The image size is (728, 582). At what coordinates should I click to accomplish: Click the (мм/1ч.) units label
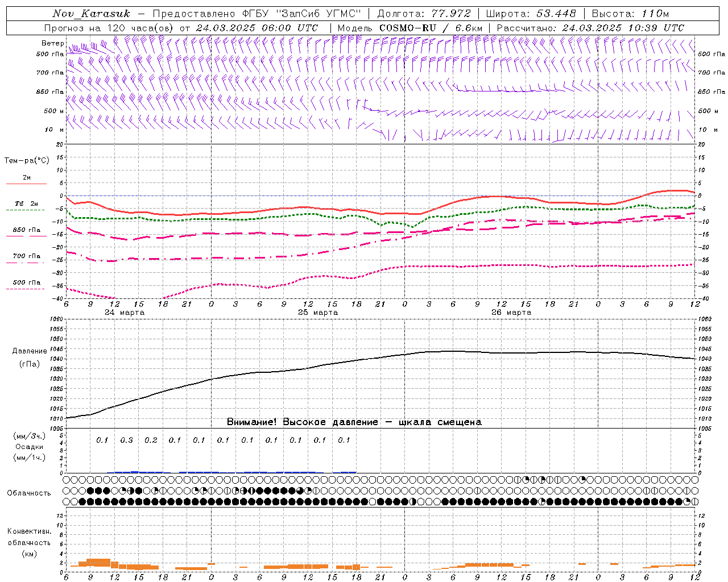click(x=29, y=458)
